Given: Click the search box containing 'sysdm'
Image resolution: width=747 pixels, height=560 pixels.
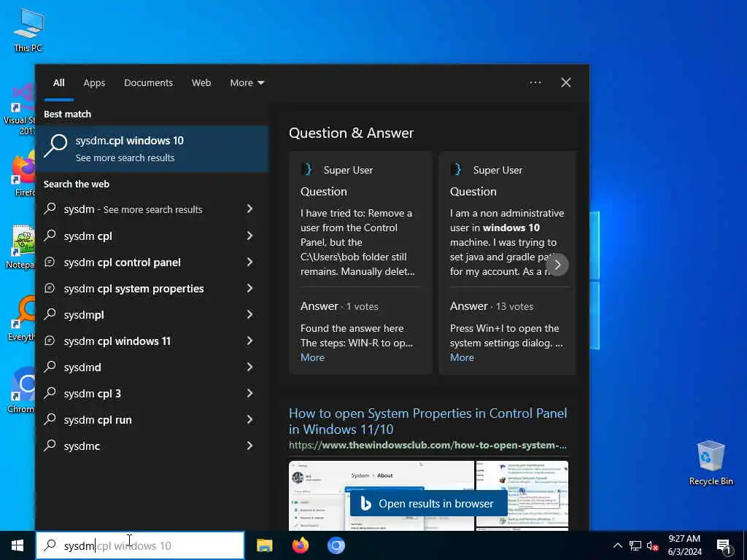Looking at the screenshot, I should 140,545.
